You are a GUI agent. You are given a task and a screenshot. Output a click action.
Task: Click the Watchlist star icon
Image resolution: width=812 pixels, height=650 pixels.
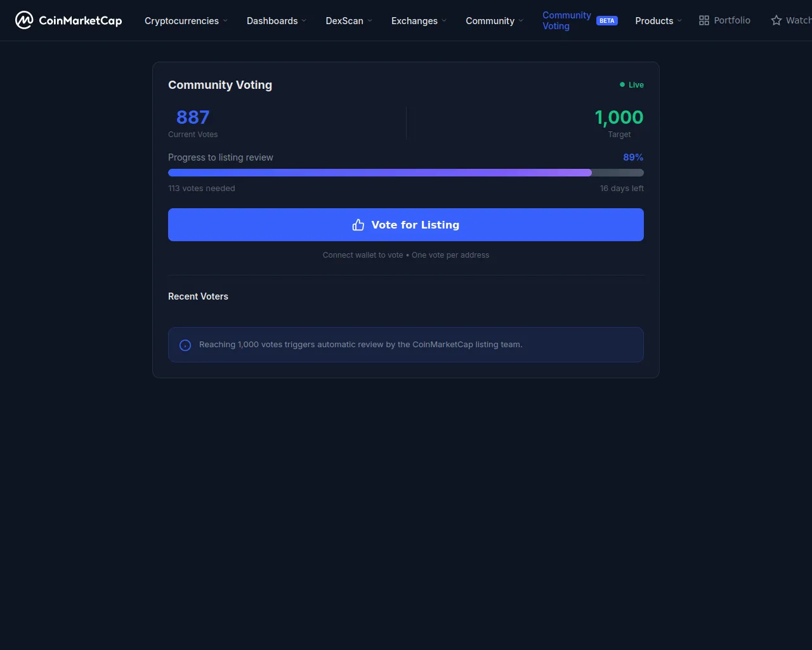[776, 20]
